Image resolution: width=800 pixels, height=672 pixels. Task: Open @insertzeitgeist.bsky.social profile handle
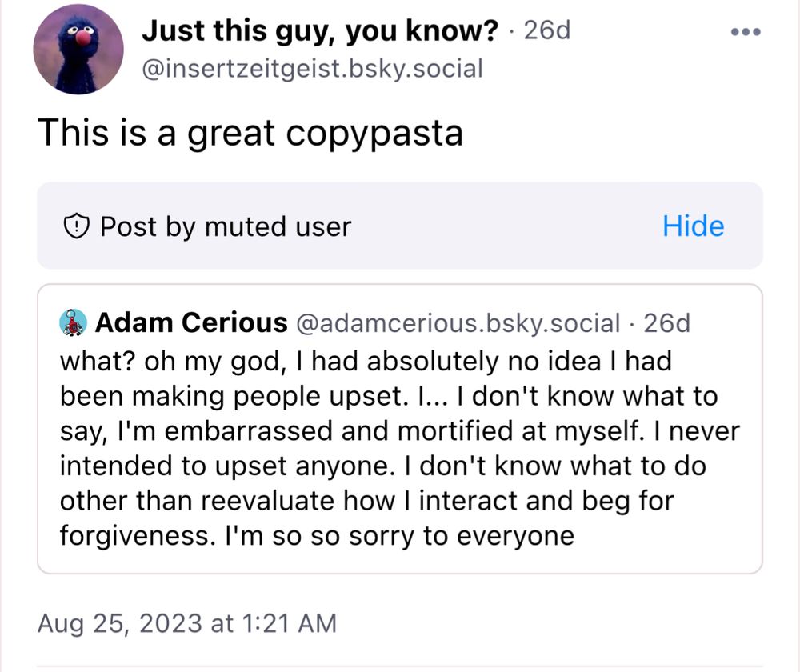[312, 69]
